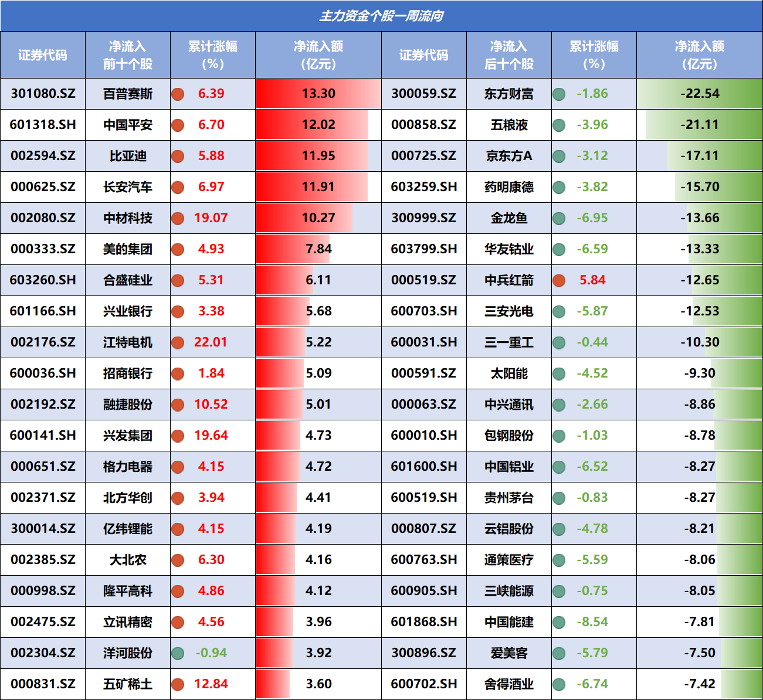Select stock code 601868.SH
Screen dimensions: 763x700
coord(424,622)
